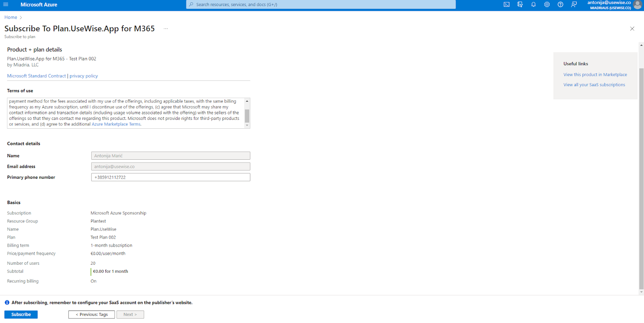Click the €0.00/user/month price value
Image resolution: width=644 pixels, height=323 pixels.
[108, 253]
